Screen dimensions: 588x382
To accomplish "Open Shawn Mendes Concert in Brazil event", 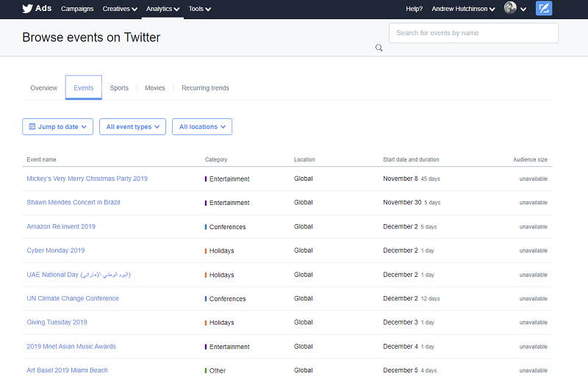I will (x=73, y=203).
